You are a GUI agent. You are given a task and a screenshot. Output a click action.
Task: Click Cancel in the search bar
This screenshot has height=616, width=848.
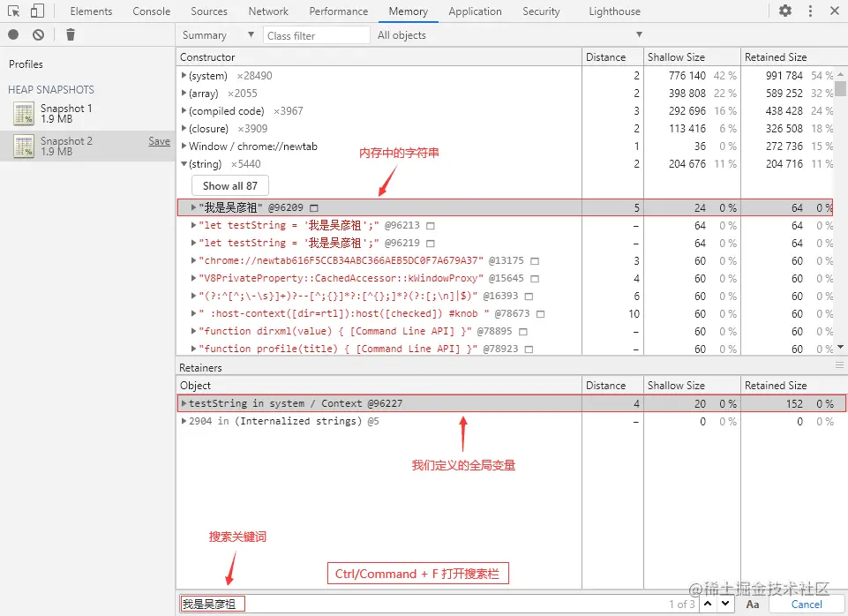(807, 605)
